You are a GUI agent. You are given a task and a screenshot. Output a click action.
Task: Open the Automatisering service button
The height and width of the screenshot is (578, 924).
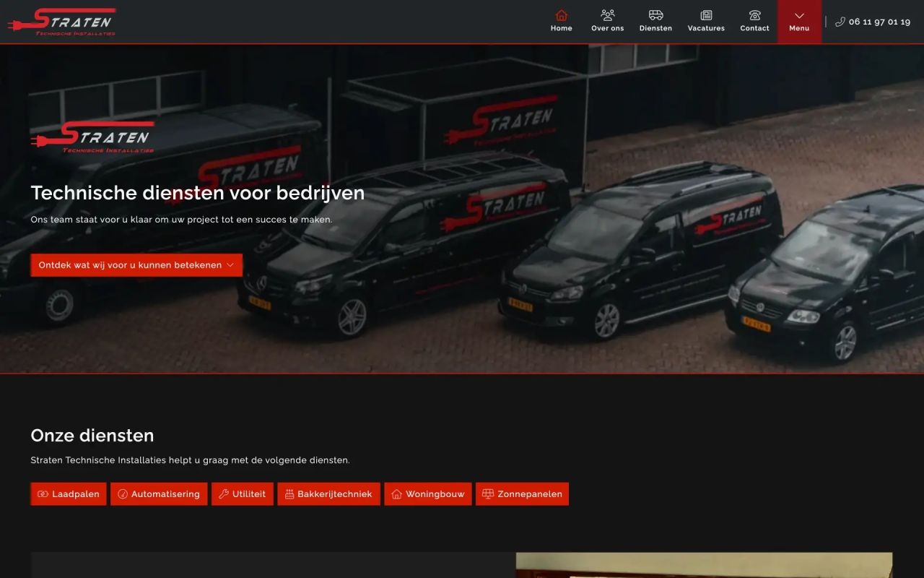(x=159, y=494)
